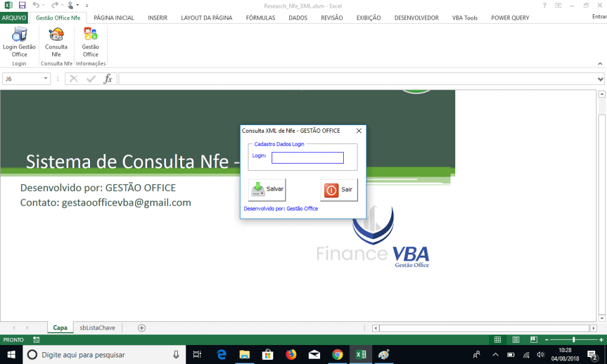Open Login Gestão Office ribbon button
607x364 pixels.
[x=19, y=43]
